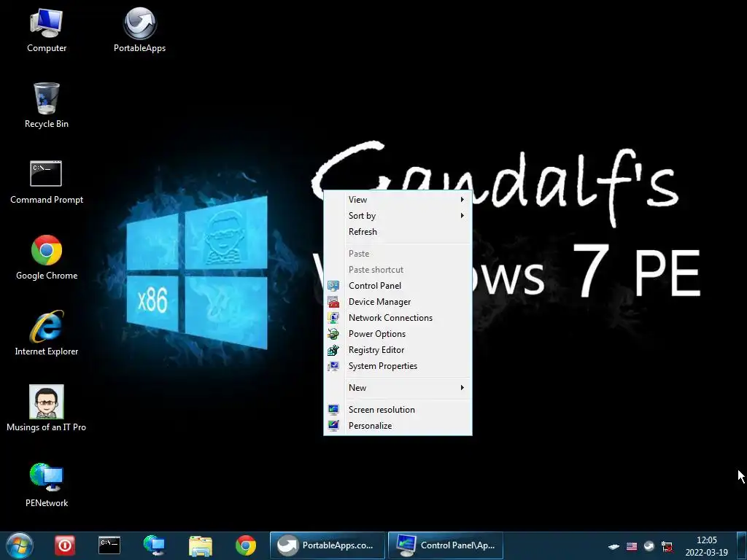Click the Screen resolution menu icon

333,410
